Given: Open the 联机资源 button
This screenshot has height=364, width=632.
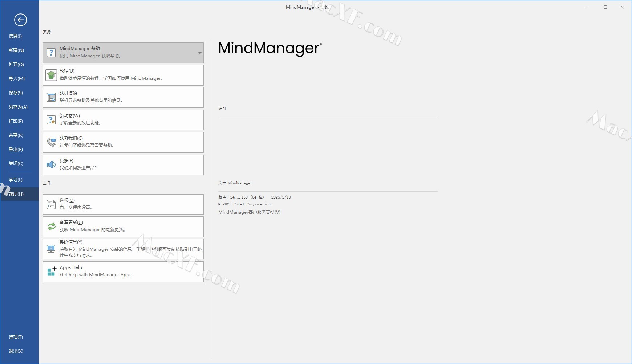Looking at the screenshot, I should point(123,97).
